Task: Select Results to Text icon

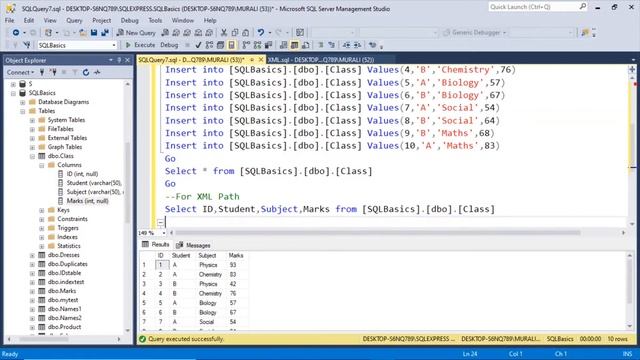Action: [283, 45]
